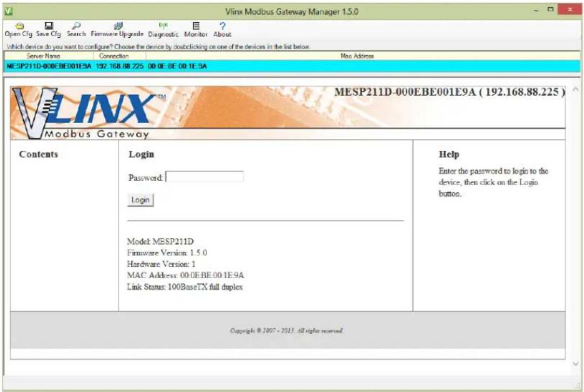Launch the Firmware Upgrade tool
This screenshot has width=584, height=392.
point(117,30)
